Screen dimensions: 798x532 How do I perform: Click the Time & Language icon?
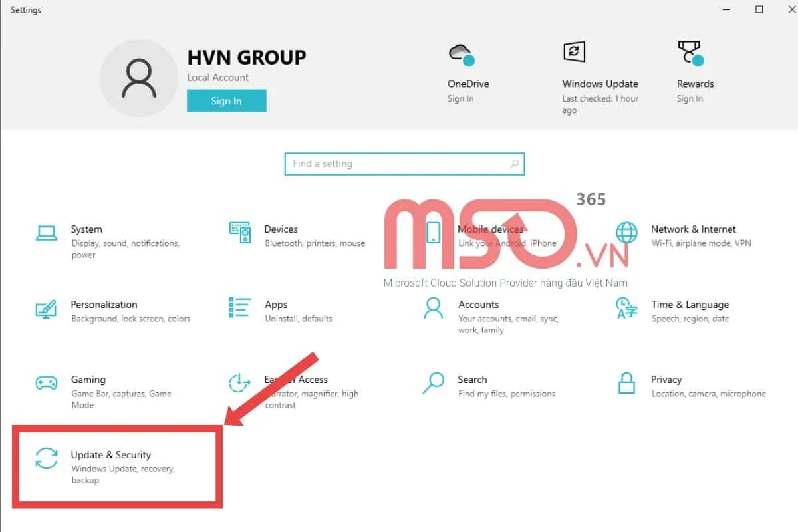coord(626,308)
